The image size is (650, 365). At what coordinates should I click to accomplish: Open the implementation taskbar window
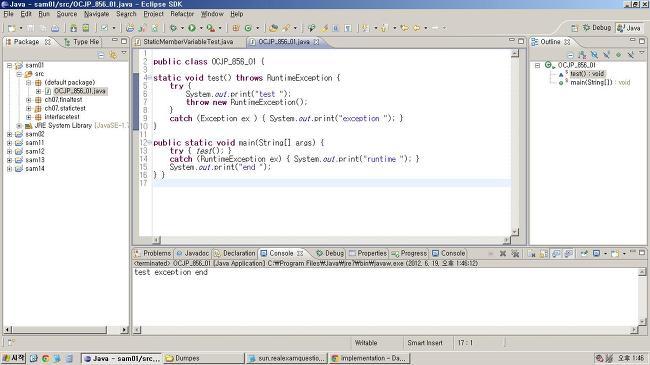[370, 358]
